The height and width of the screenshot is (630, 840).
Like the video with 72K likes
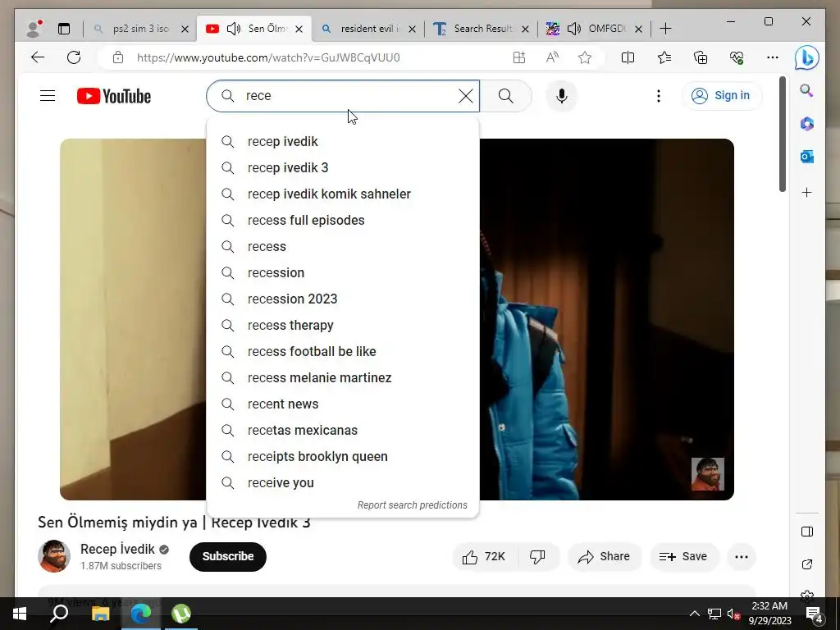point(484,557)
